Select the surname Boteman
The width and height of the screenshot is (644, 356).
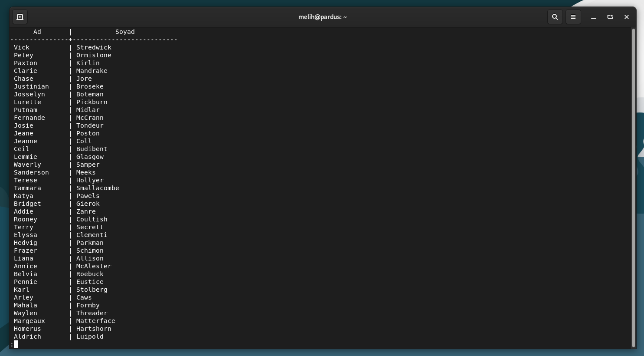pyautogui.click(x=90, y=94)
